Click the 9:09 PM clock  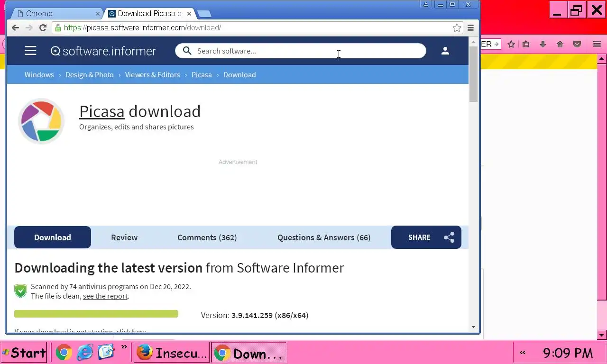[x=568, y=353]
